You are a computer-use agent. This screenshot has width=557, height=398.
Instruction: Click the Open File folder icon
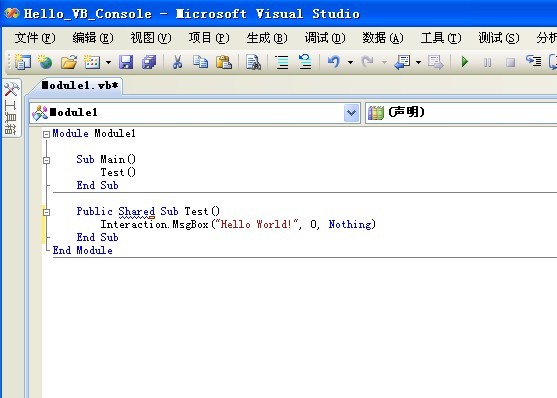pyautogui.click(x=69, y=62)
